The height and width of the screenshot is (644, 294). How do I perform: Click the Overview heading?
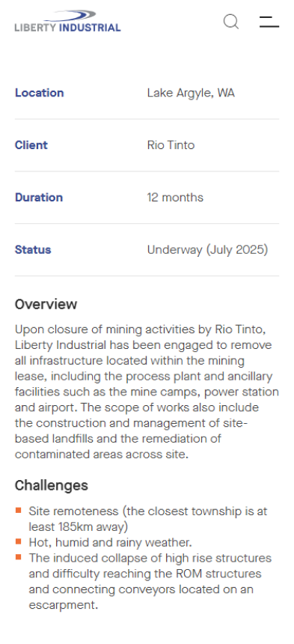click(x=46, y=304)
